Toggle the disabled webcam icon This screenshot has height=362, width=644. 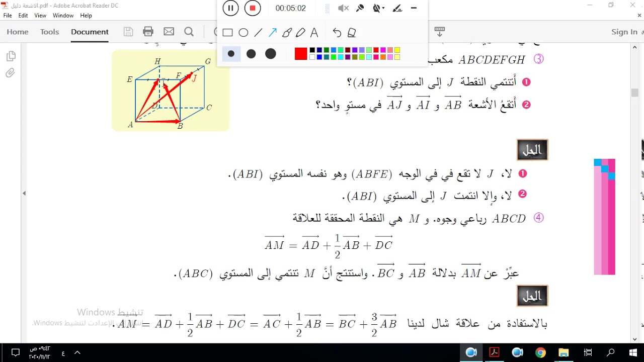coord(376,8)
